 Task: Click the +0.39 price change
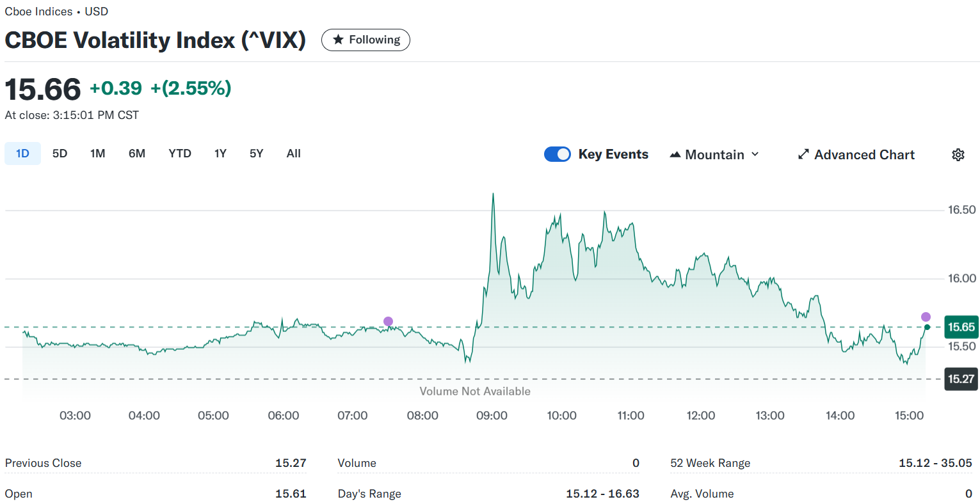[116, 88]
